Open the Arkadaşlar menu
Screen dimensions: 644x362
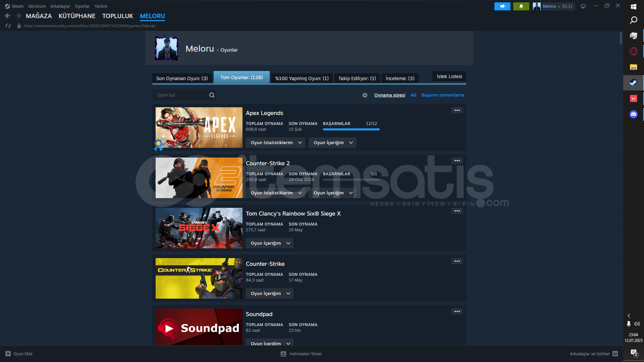pos(60,6)
